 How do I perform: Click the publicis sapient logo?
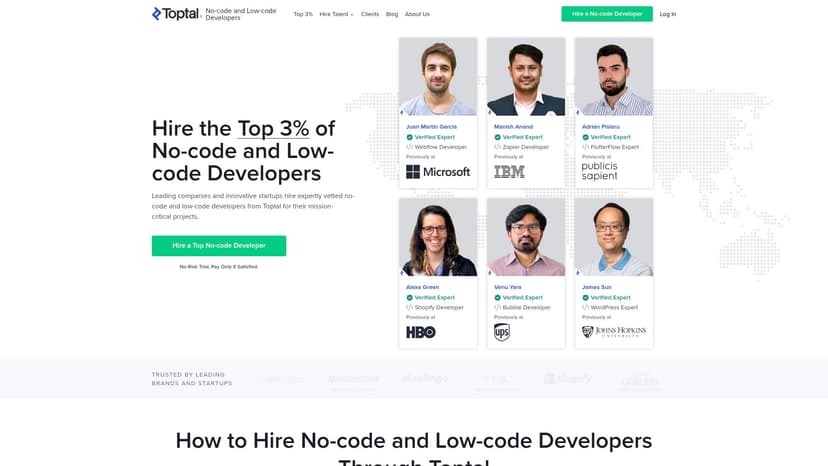click(599, 171)
